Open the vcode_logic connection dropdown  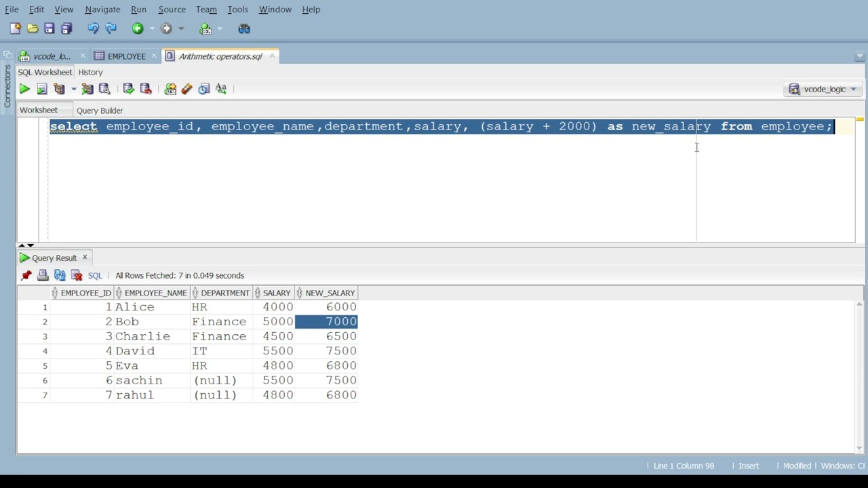pos(824,89)
